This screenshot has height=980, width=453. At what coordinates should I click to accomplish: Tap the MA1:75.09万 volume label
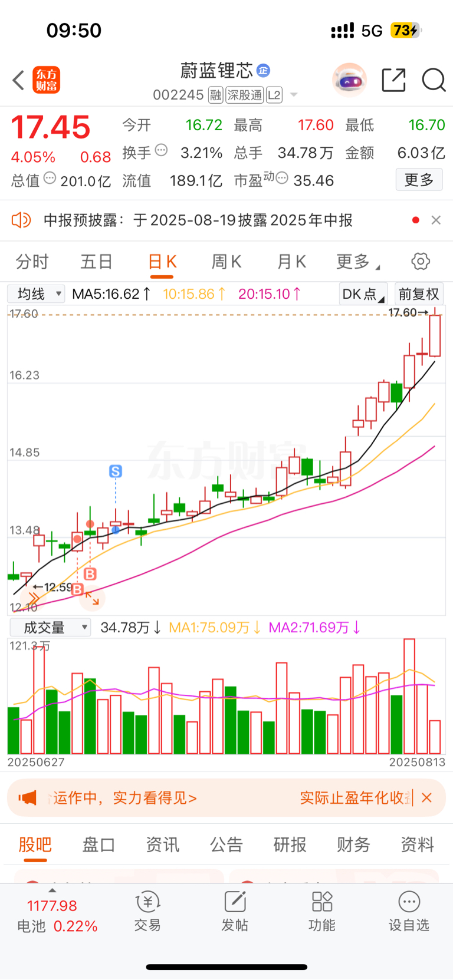pyautogui.click(x=215, y=628)
